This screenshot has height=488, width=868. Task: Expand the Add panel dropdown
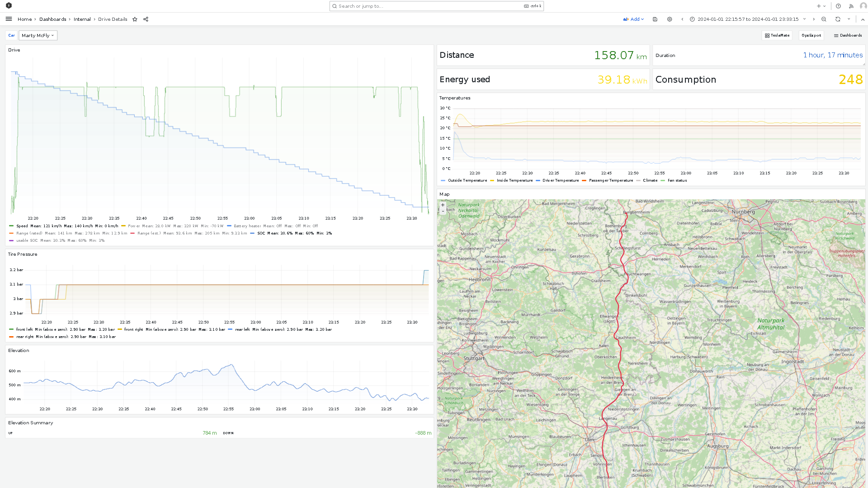tap(633, 19)
